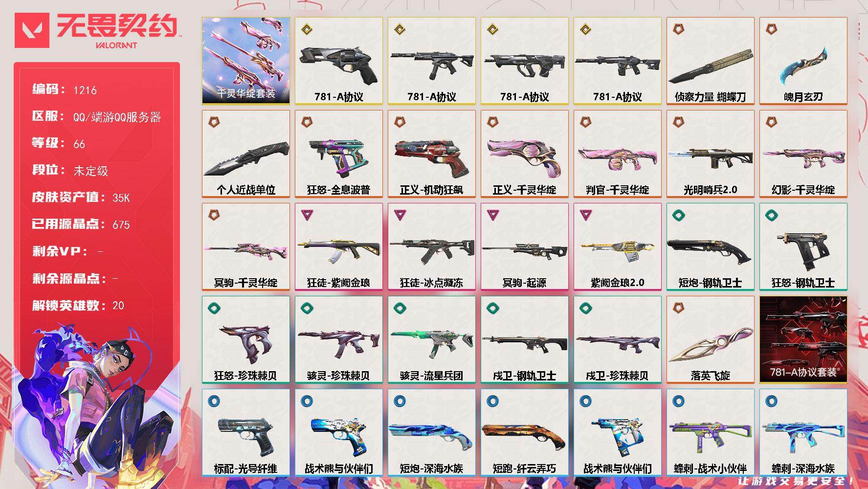The height and width of the screenshot is (489, 868).
Task: Click the 狂怒-钢轨卫士 skin card
Action: coord(803,247)
